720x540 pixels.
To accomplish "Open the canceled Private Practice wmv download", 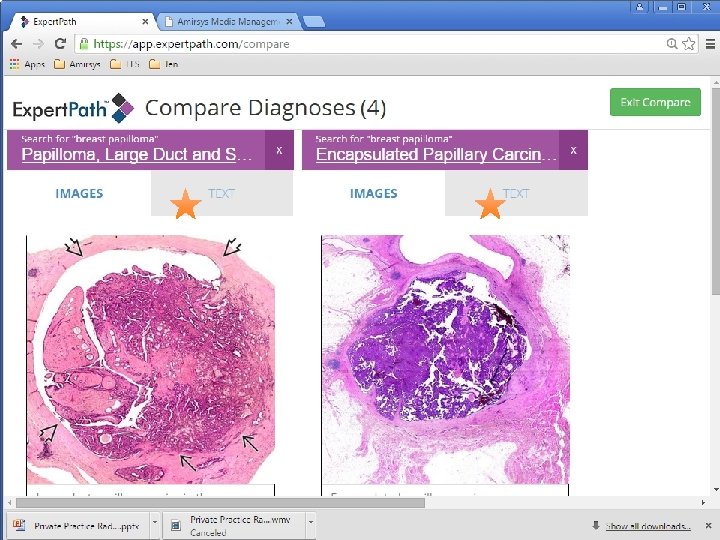I will click(233, 526).
